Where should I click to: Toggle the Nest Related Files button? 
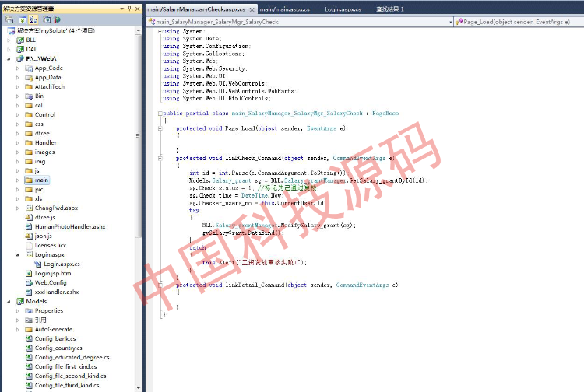(33, 19)
